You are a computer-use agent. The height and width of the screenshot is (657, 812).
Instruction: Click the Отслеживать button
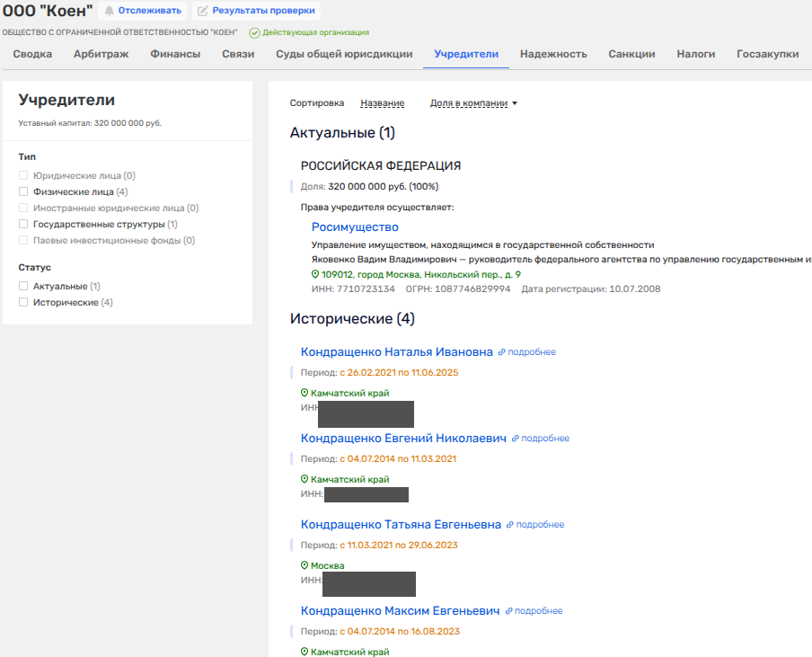(x=143, y=11)
